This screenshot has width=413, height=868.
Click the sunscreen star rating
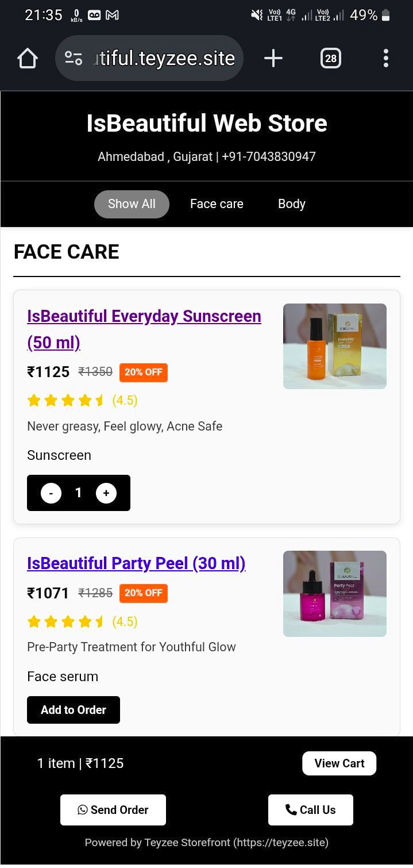tap(66, 401)
